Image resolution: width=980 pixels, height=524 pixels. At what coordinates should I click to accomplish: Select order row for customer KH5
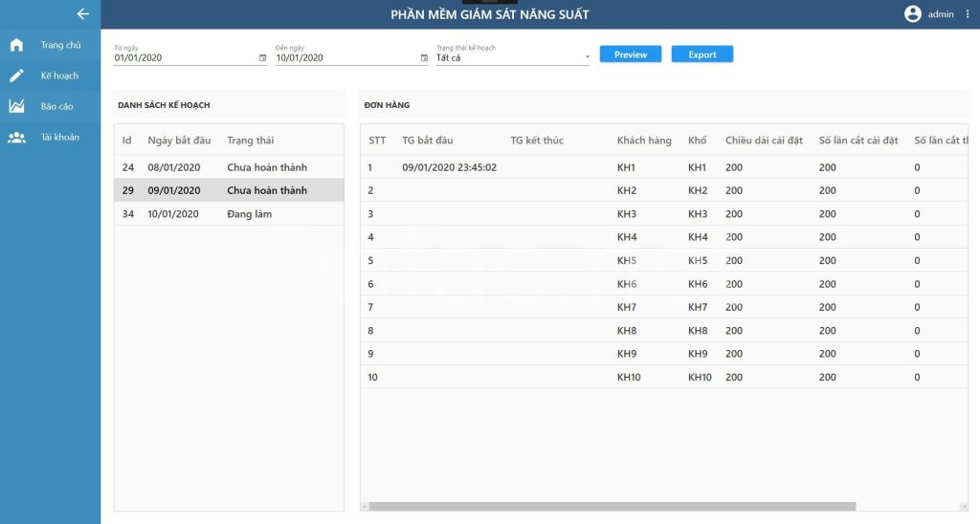point(627,261)
